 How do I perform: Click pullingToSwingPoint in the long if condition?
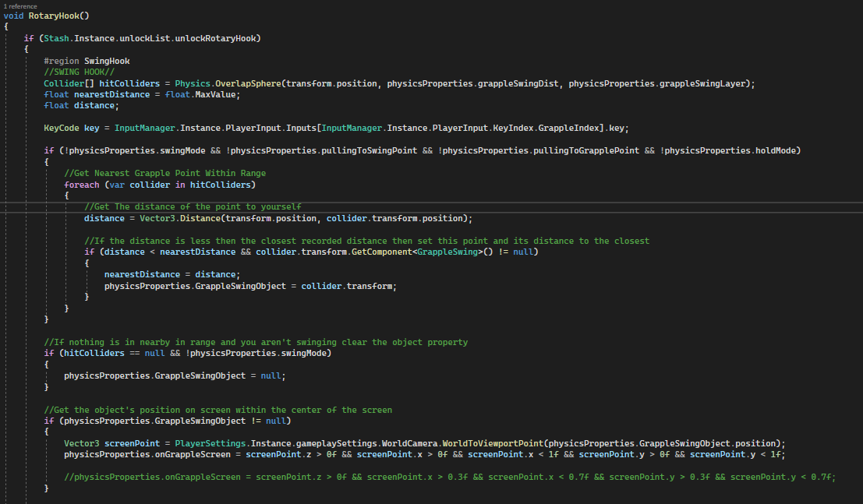370,151
